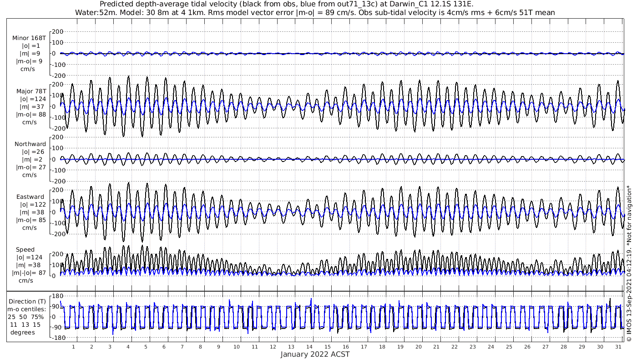Click the day "10" tick on the date axis
This screenshot has height=364, width=637.
(x=237, y=347)
